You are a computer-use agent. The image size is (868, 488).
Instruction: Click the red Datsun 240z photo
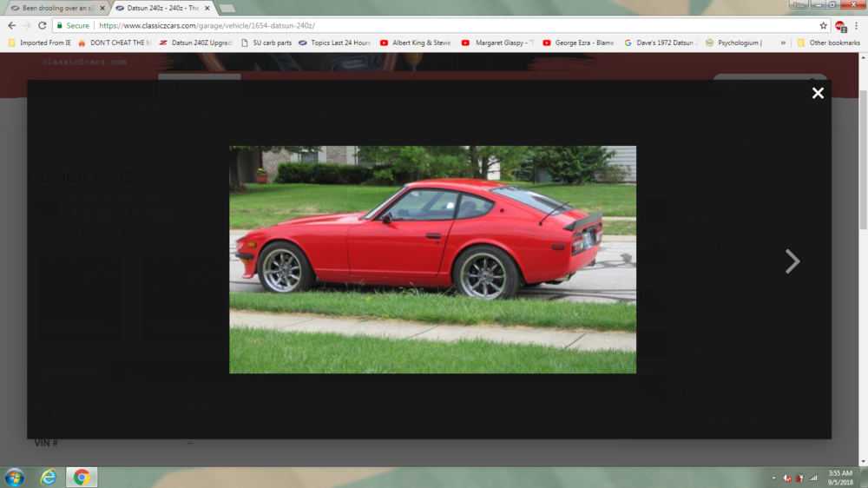click(432, 260)
